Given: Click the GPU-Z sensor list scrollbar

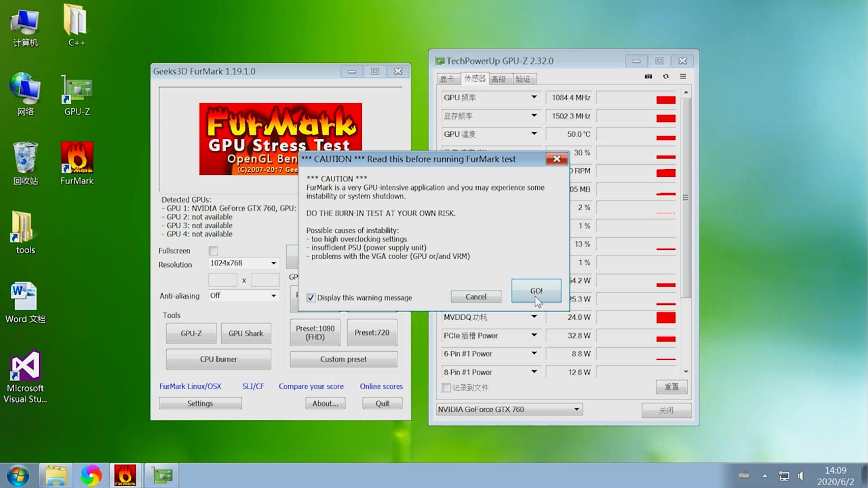Looking at the screenshot, I should point(685,198).
